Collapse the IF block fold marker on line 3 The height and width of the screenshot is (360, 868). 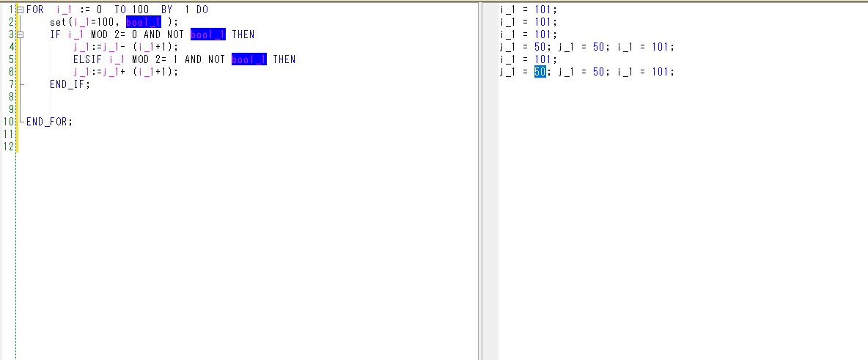[19, 34]
